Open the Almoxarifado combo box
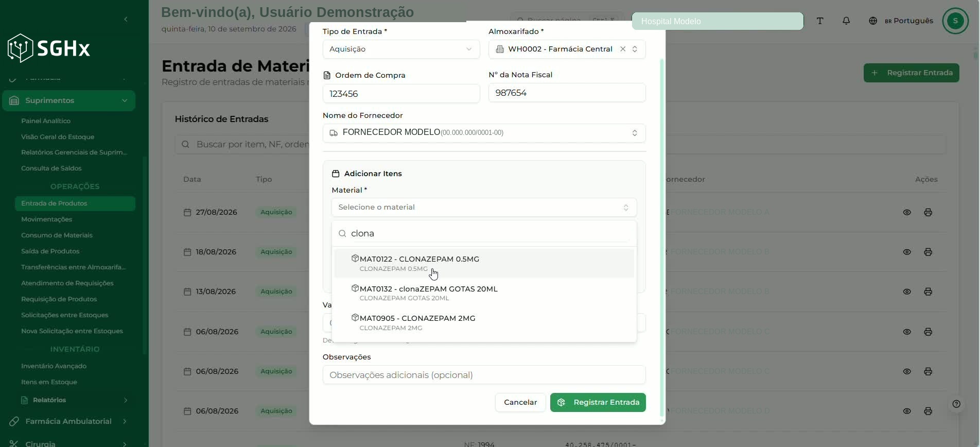Screen dimensions: 980x447 [567, 49]
